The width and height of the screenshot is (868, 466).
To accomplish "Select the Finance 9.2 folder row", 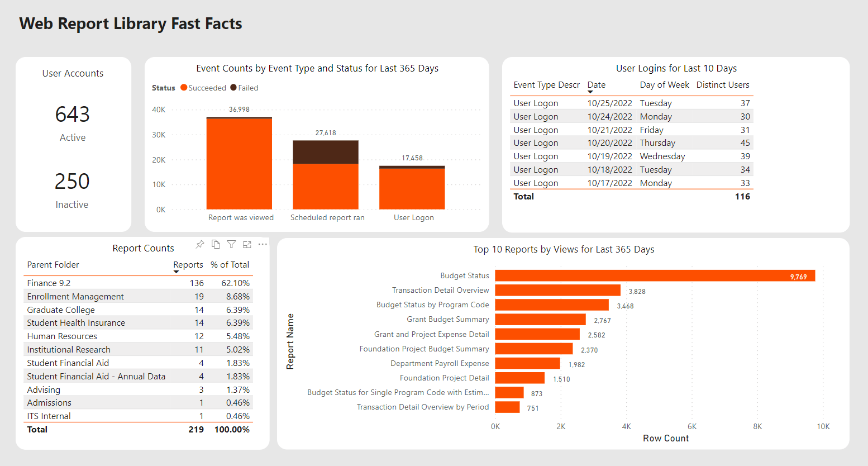I will click(49, 283).
